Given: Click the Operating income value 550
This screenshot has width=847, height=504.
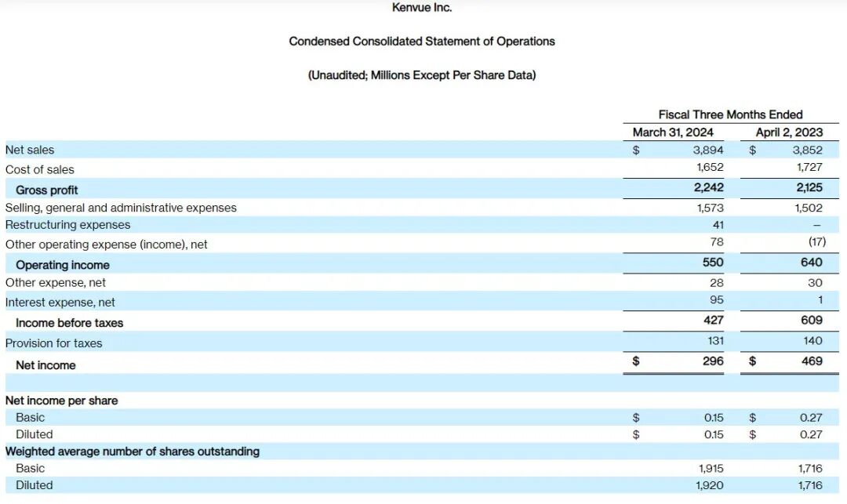Looking at the screenshot, I should pos(713,263).
